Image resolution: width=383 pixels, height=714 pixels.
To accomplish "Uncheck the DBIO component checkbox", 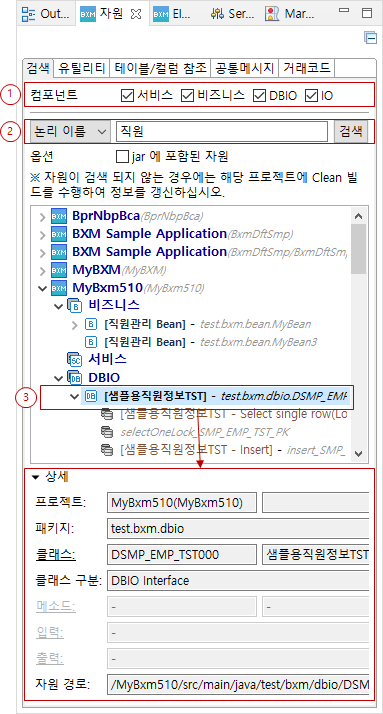I will click(259, 96).
